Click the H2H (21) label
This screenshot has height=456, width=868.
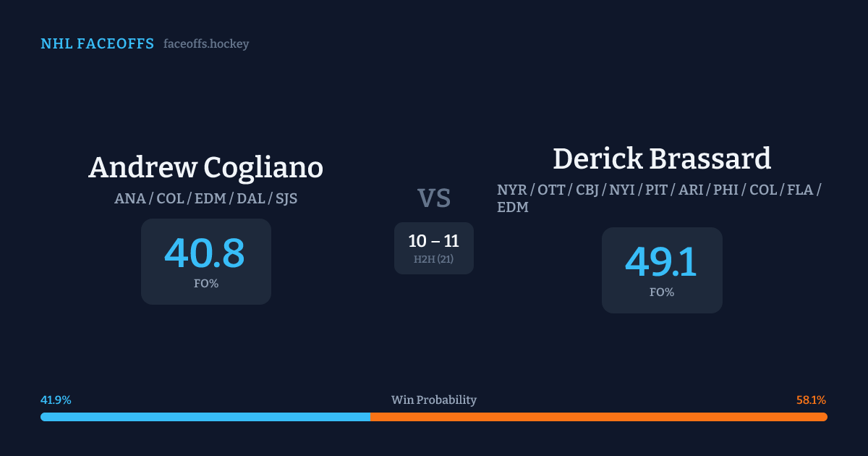[434, 259]
